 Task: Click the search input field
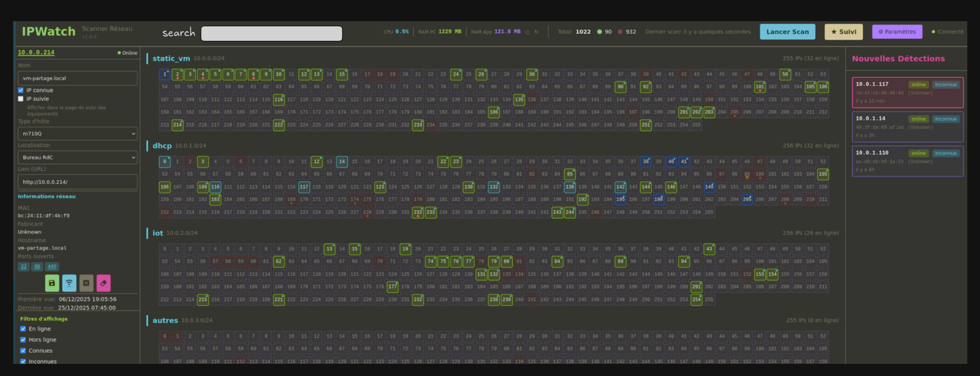(272, 33)
